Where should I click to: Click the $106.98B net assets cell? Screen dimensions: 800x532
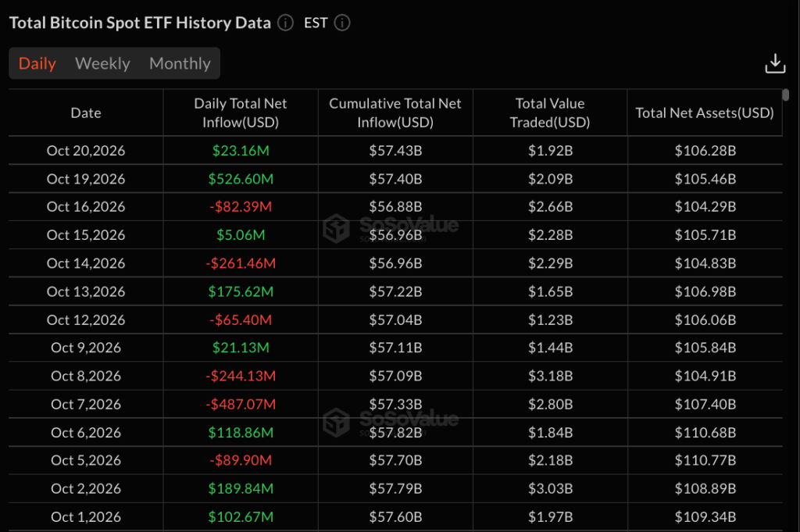point(705,291)
